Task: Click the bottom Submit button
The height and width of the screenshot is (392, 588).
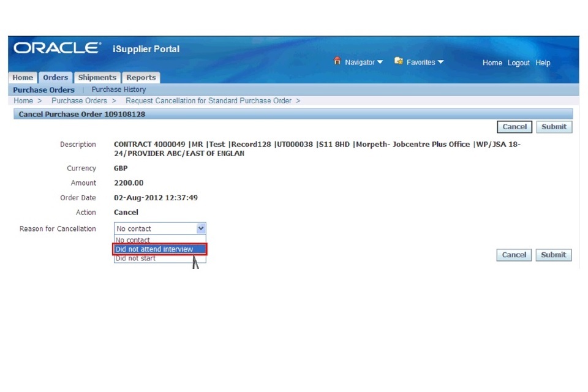Action: 553,255
